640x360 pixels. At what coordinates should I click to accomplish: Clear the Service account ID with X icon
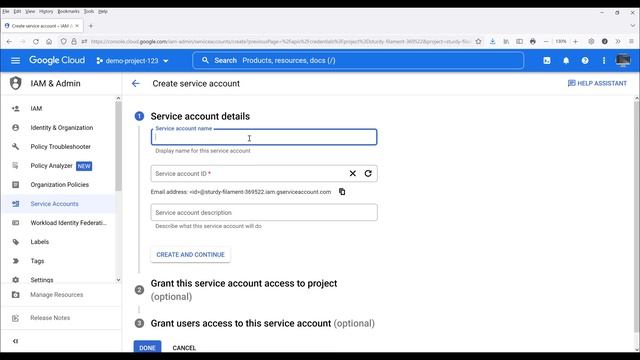353,173
